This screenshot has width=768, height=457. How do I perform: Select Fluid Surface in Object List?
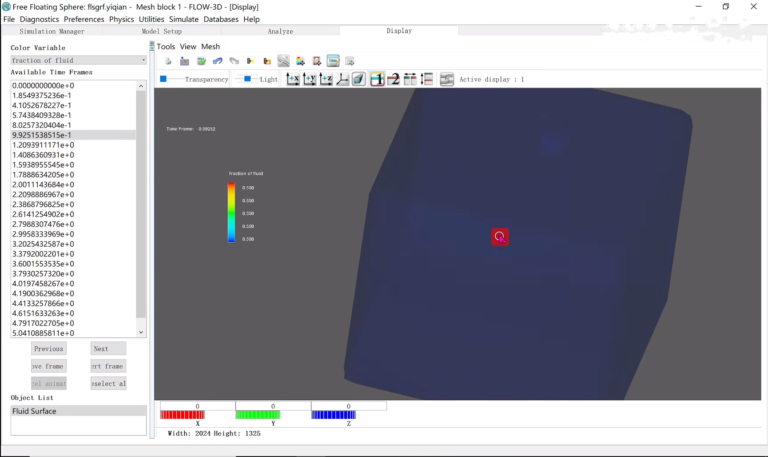pyautogui.click(x=78, y=411)
